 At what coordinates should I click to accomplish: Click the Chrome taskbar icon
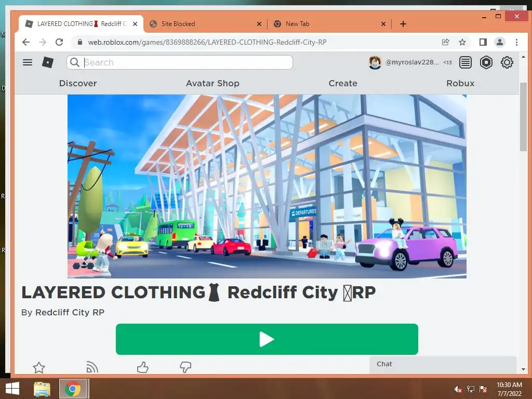(73, 389)
